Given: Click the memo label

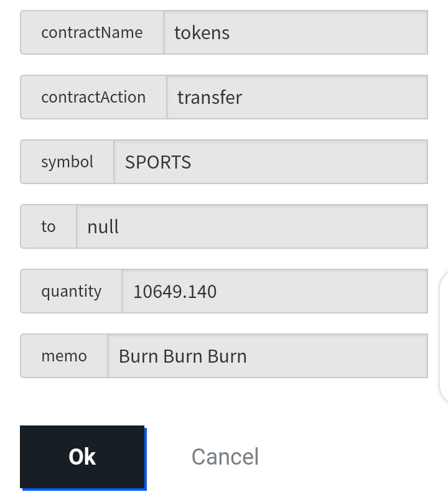Looking at the screenshot, I should pyautogui.click(x=64, y=356).
